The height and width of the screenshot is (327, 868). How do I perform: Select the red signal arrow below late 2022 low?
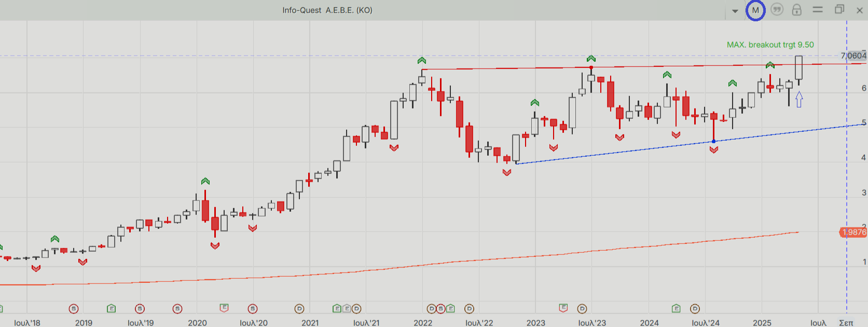[507, 172]
